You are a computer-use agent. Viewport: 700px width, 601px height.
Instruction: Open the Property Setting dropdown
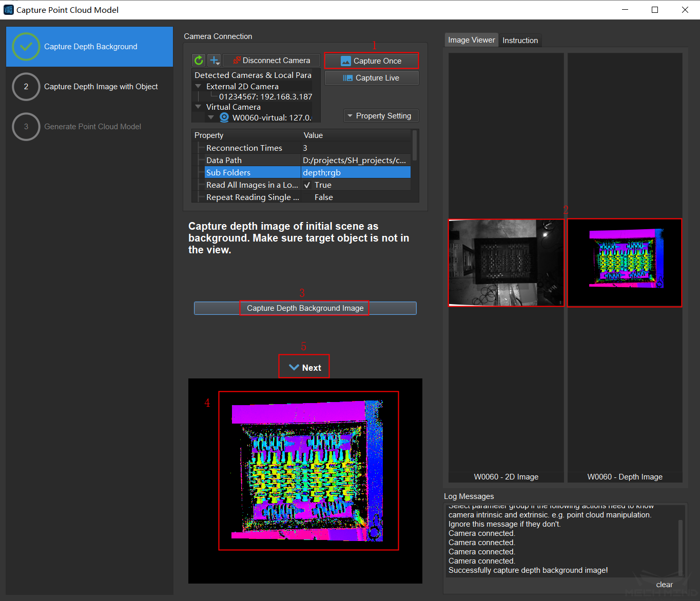click(x=381, y=116)
